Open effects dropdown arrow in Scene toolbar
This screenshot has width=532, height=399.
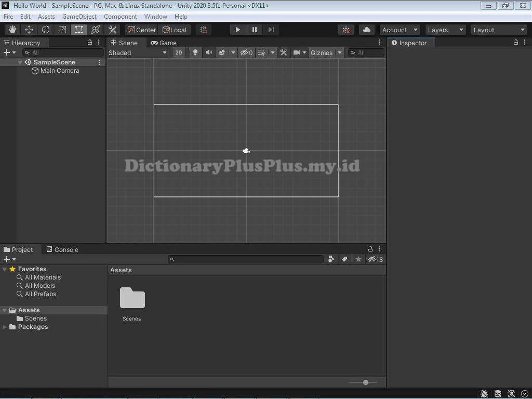[x=233, y=52]
